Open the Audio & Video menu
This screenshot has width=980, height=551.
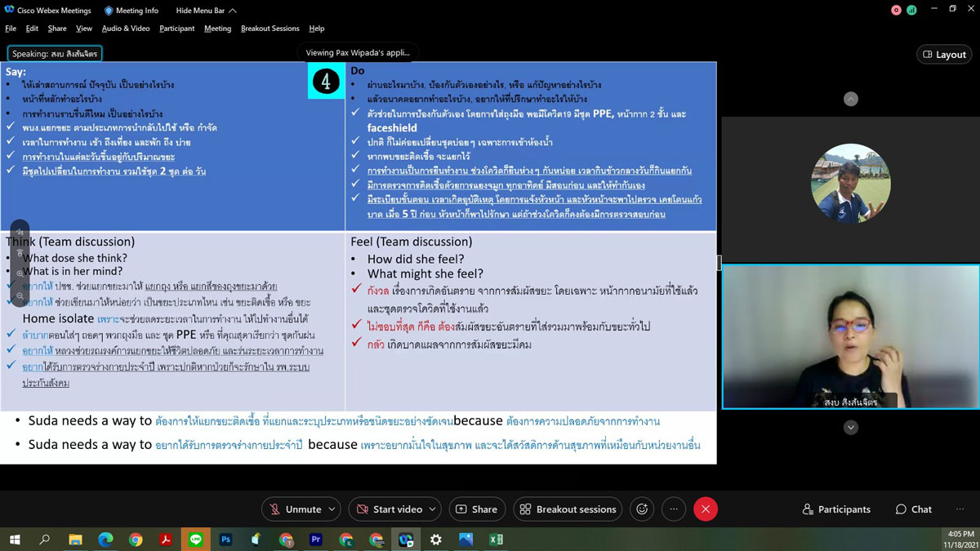click(x=126, y=29)
